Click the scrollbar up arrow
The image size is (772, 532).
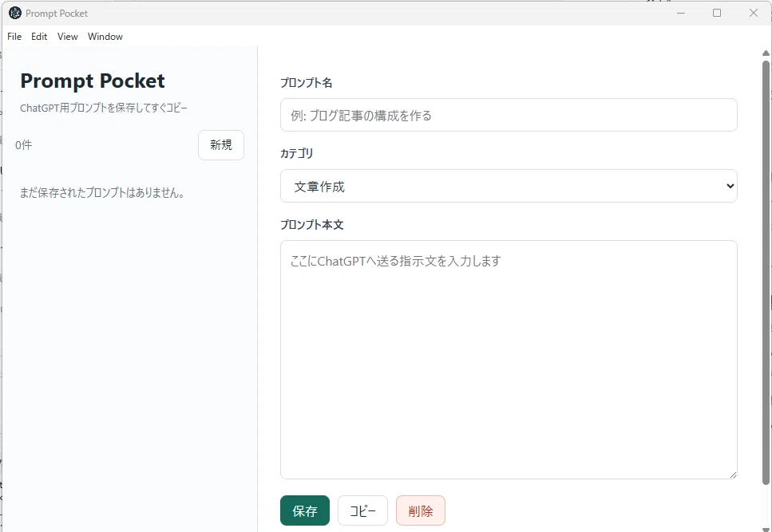[x=766, y=53]
